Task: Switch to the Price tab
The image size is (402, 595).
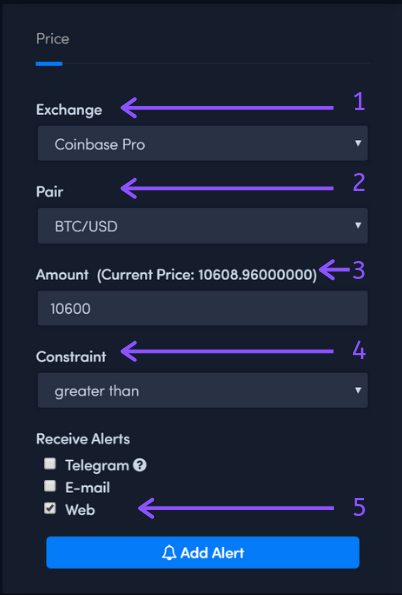Action: 52,39
